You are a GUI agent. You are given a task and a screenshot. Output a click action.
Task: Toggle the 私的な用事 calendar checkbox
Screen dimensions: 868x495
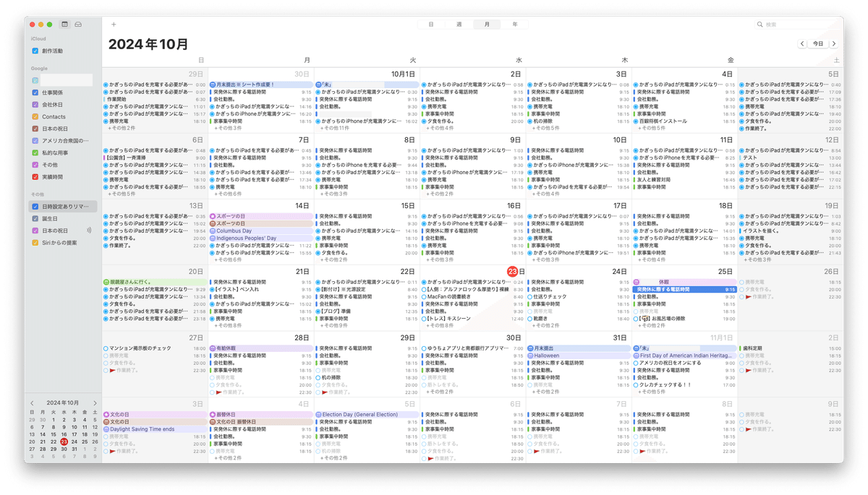click(x=35, y=152)
